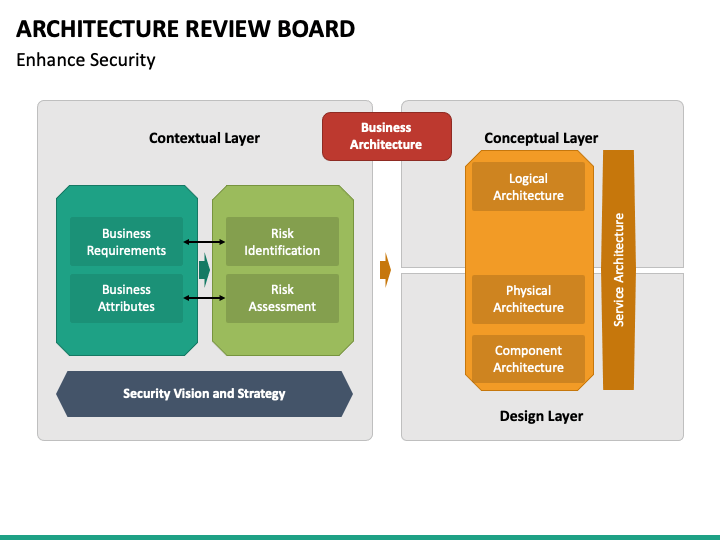The height and width of the screenshot is (540, 720).
Task: Click the Enhance Security subtitle
Action: 86,60
